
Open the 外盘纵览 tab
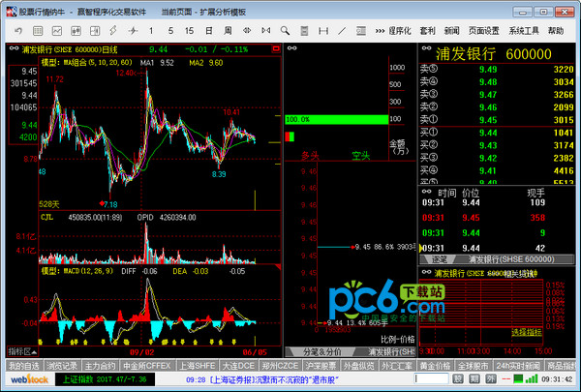(358, 366)
